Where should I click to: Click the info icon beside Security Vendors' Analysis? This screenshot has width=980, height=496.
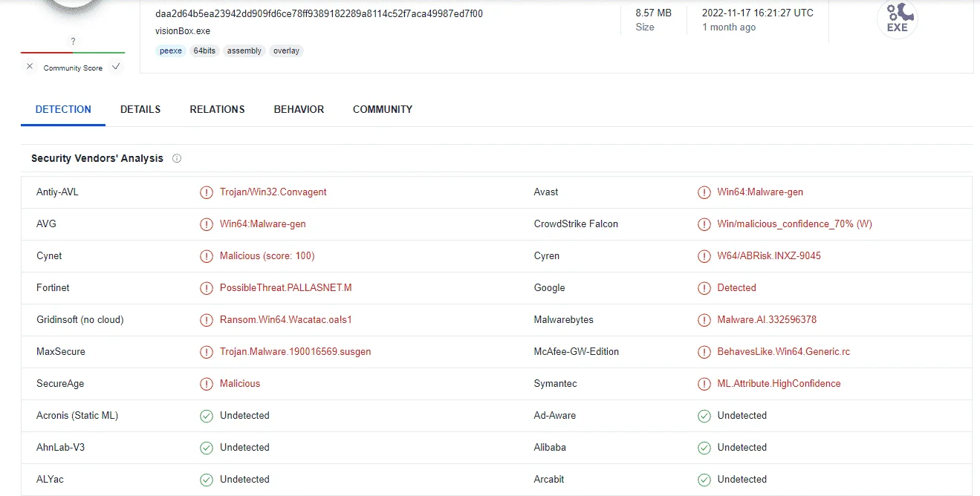(x=177, y=158)
